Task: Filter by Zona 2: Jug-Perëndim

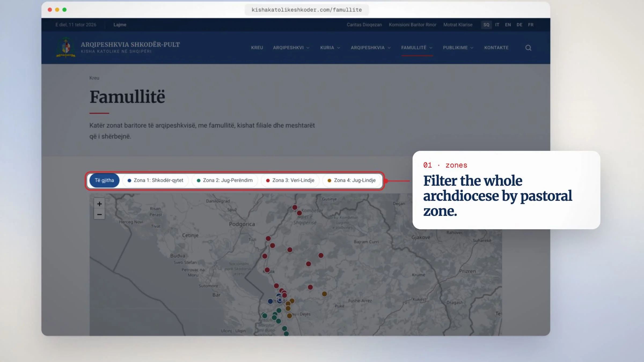Action: 225,180
